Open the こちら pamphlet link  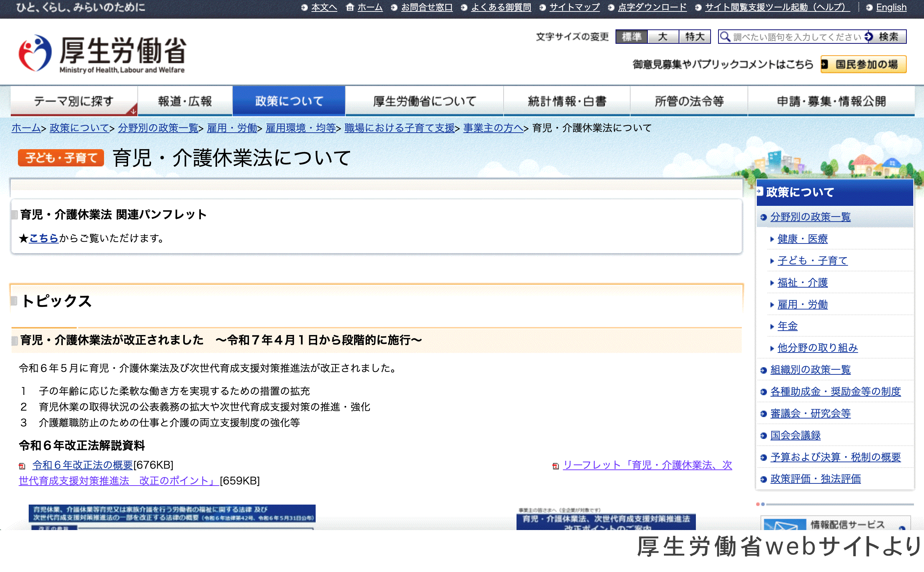click(x=43, y=238)
